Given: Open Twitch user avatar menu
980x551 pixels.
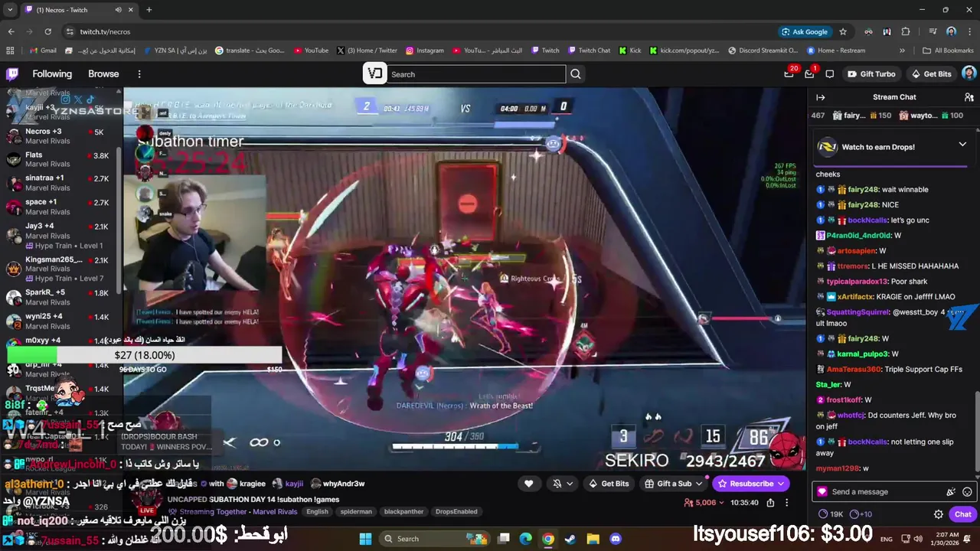Looking at the screenshot, I should point(969,74).
